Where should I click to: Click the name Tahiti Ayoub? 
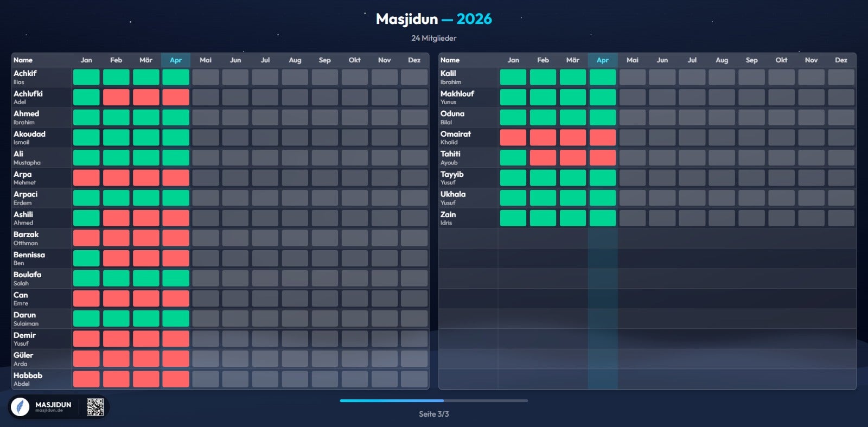pyautogui.click(x=450, y=158)
